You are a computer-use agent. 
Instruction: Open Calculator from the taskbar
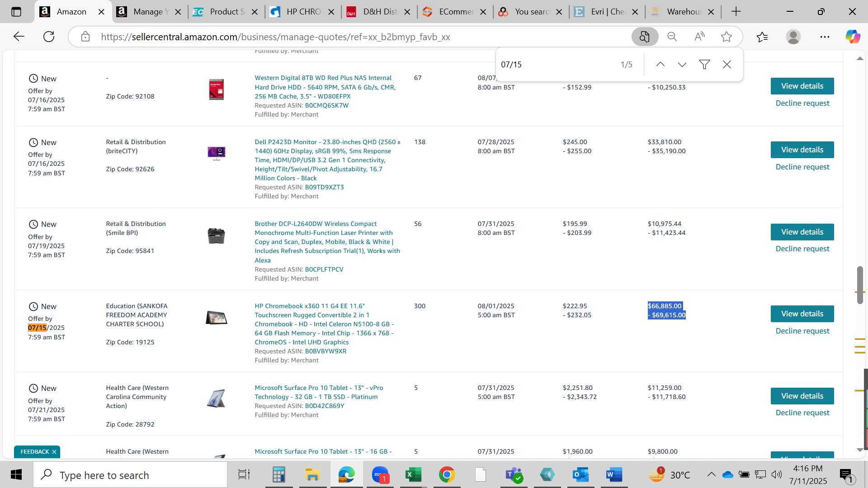coord(278,475)
